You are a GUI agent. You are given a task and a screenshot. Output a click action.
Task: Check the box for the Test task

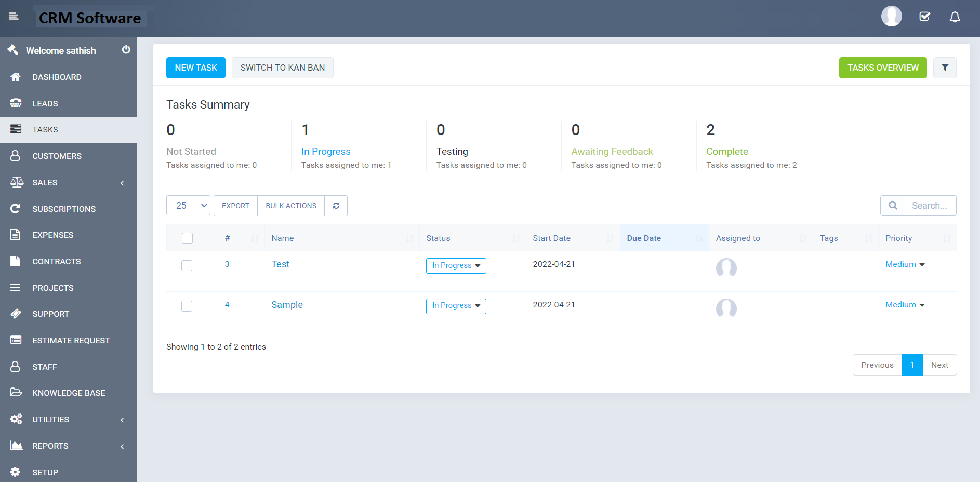pyautogui.click(x=187, y=265)
